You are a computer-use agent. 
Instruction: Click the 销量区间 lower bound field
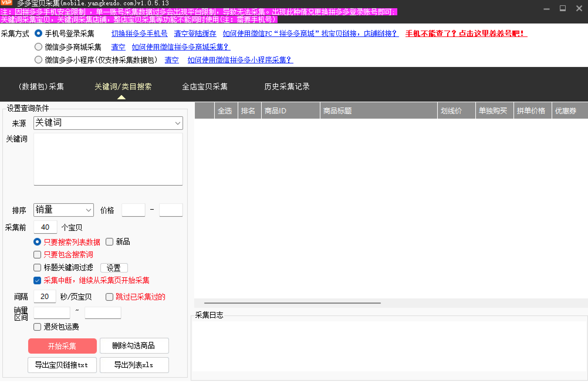point(52,313)
